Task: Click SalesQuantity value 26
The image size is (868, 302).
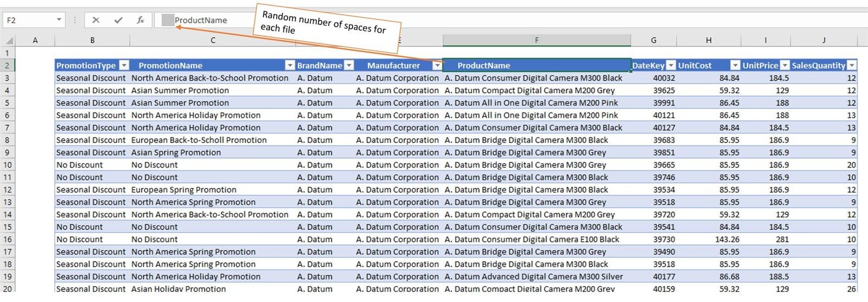Action: pos(851,289)
